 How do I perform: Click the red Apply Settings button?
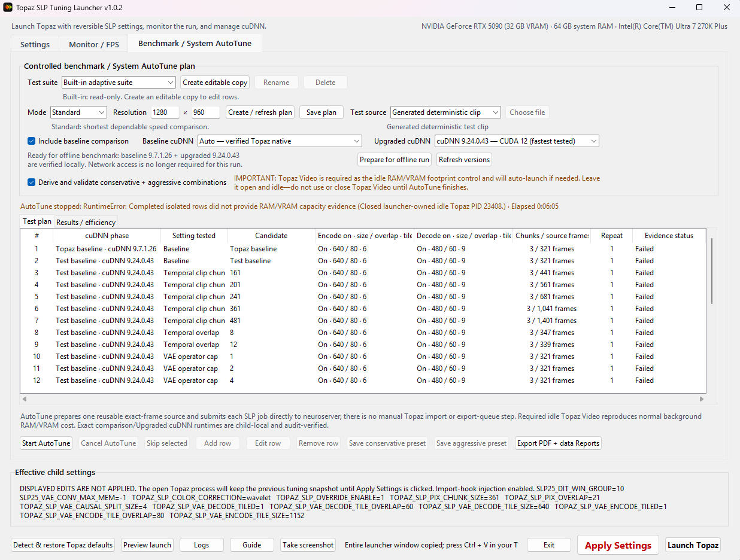click(x=618, y=545)
